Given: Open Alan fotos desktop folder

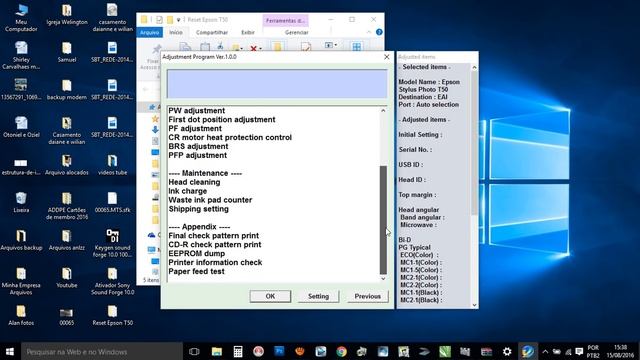Looking at the screenshot, I should (x=21, y=315).
